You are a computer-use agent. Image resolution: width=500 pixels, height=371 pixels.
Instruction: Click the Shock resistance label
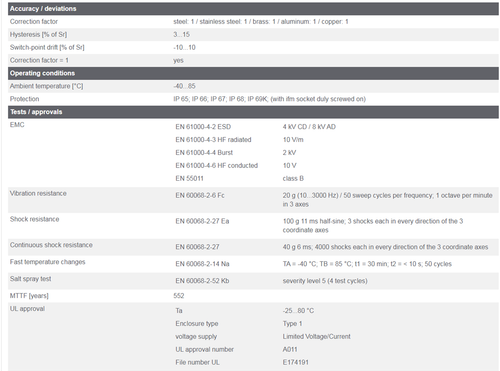(x=34, y=219)
